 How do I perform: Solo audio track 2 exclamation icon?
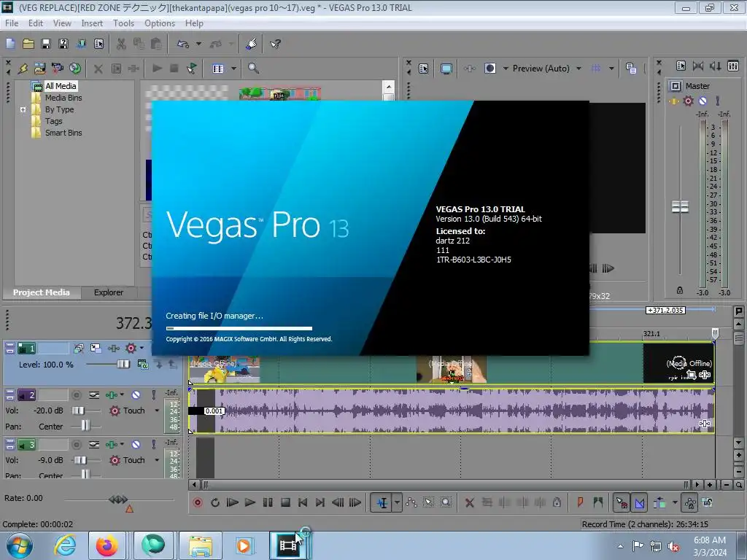coord(153,395)
